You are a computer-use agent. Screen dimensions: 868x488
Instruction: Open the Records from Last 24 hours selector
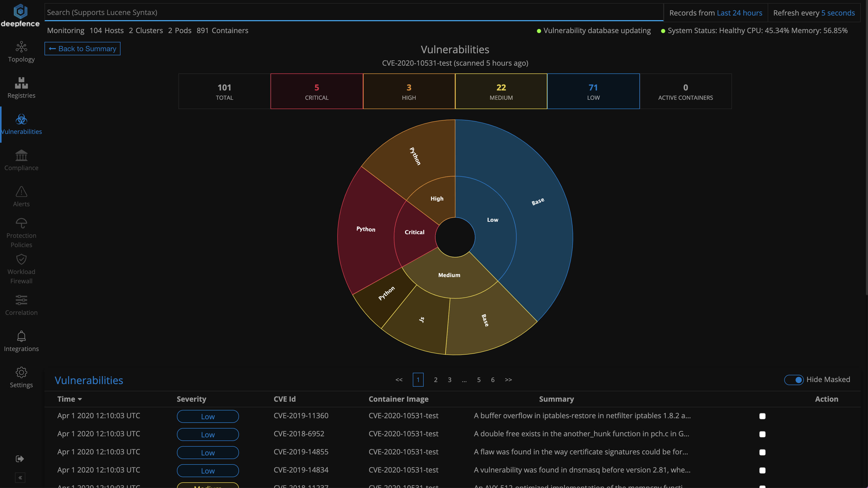740,12
